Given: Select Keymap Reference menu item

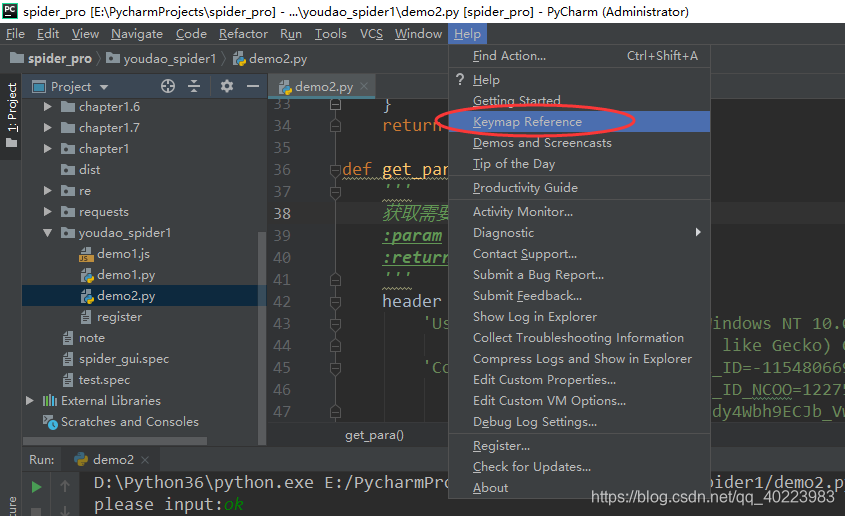Looking at the screenshot, I should (x=579, y=122).
